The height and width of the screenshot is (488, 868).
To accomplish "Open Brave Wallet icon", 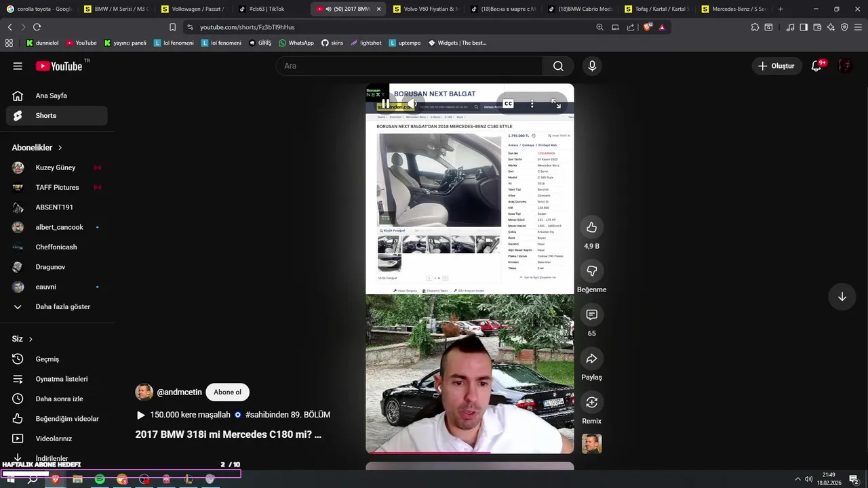I will tap(817, 27).
